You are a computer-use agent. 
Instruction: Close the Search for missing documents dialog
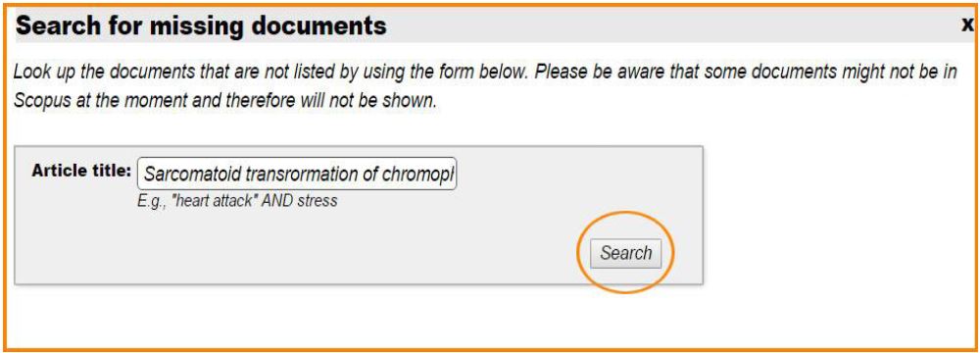967,25
